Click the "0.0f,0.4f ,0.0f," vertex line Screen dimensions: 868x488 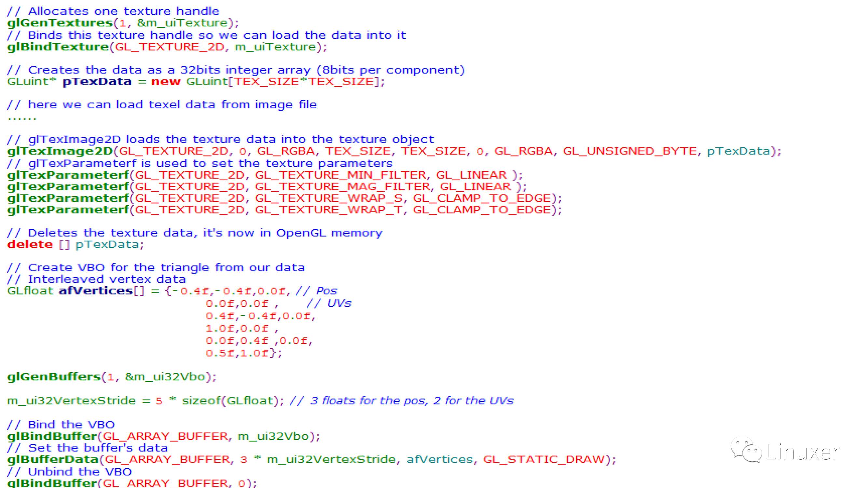pyautogui.click(x=259, y=341)
